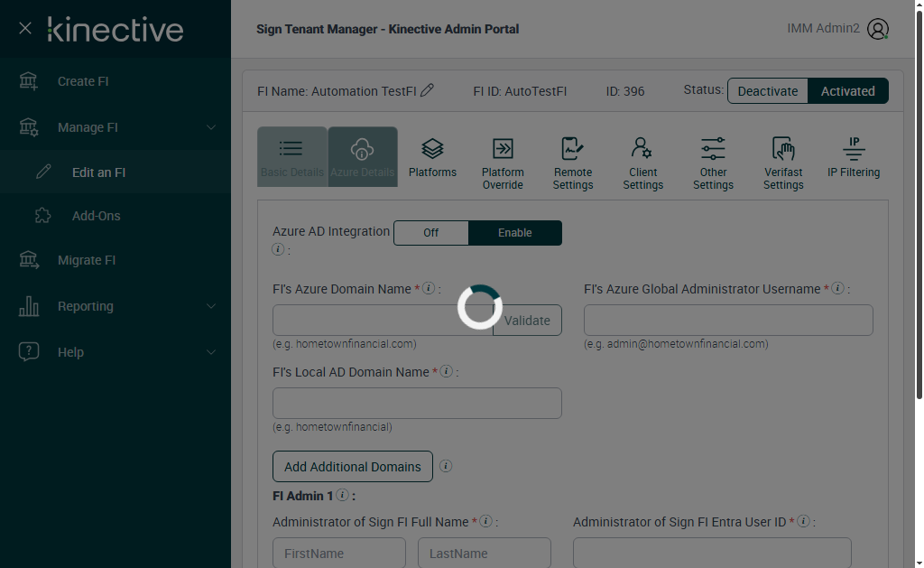
Task: Show info for Azure Global Administrator Username
Action: click(837, 288)
